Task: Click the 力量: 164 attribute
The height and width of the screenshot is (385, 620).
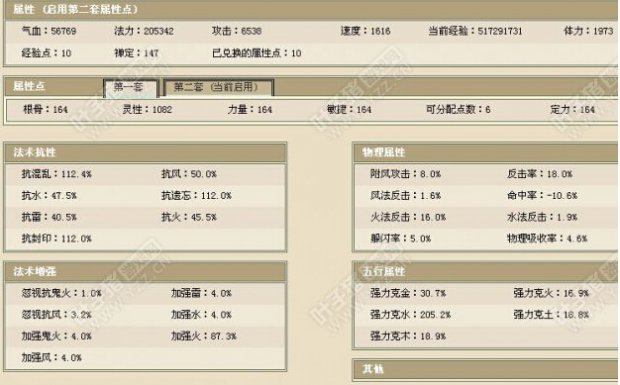Action: tap(250, 109)
